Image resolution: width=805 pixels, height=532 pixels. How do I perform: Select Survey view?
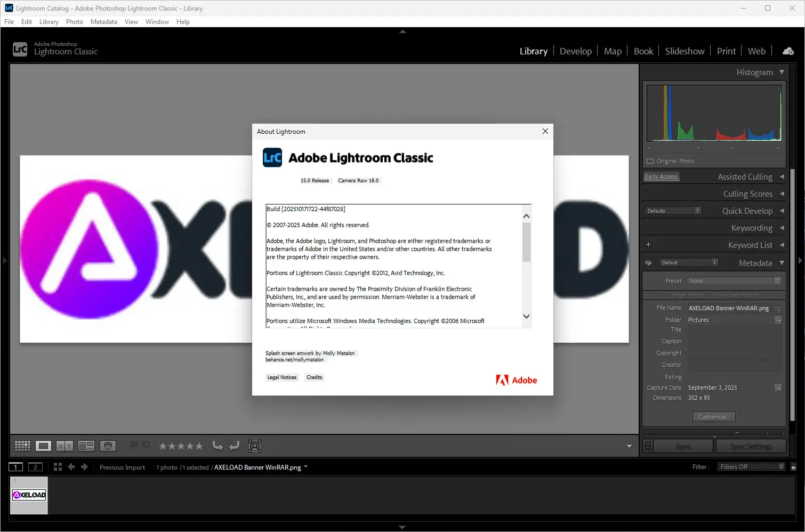[86, 446]
